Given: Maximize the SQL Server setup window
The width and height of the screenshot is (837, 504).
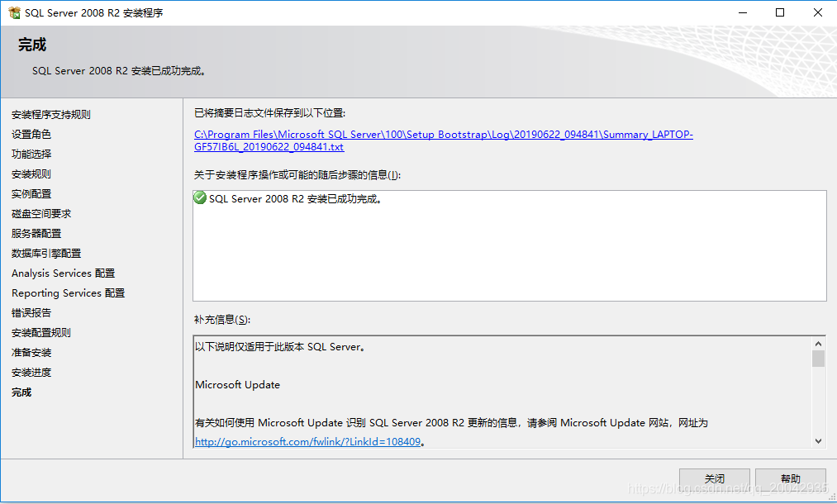Looking at the screenshot, I should coord(780,12).
